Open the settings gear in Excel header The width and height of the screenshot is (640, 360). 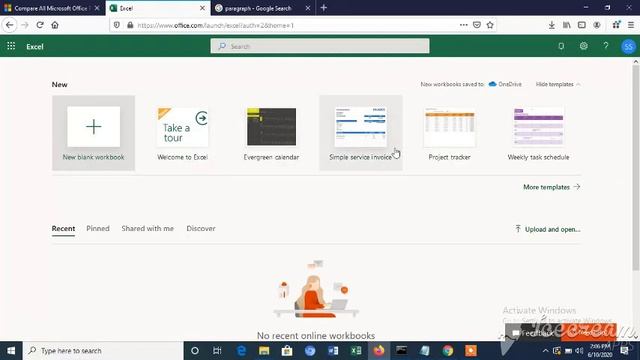[584, 46]
